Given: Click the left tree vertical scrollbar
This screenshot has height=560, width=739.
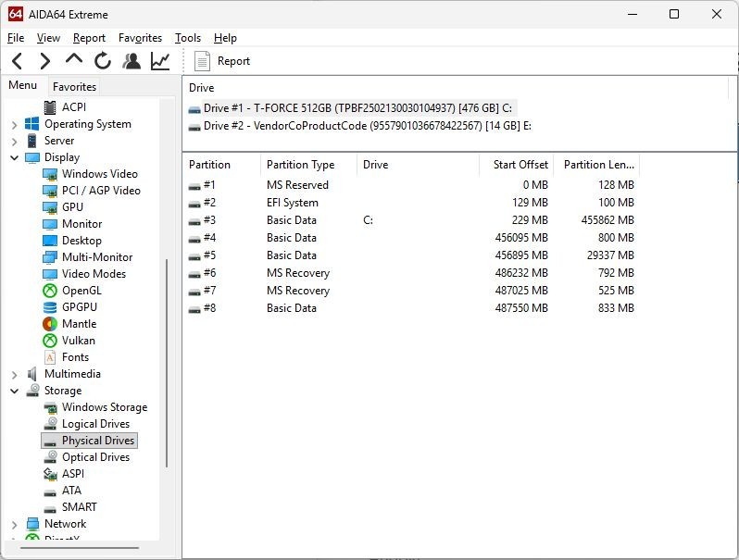Looking at the screenshot, I should pyautogui.click(x=167, y=363).
